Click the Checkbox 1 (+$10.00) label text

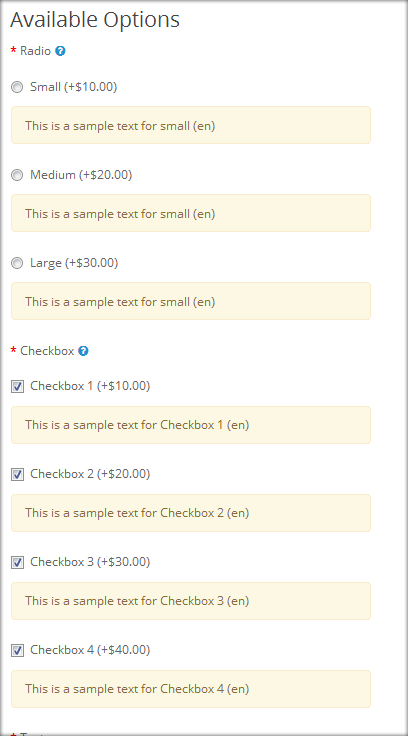(x=90, y=386)
